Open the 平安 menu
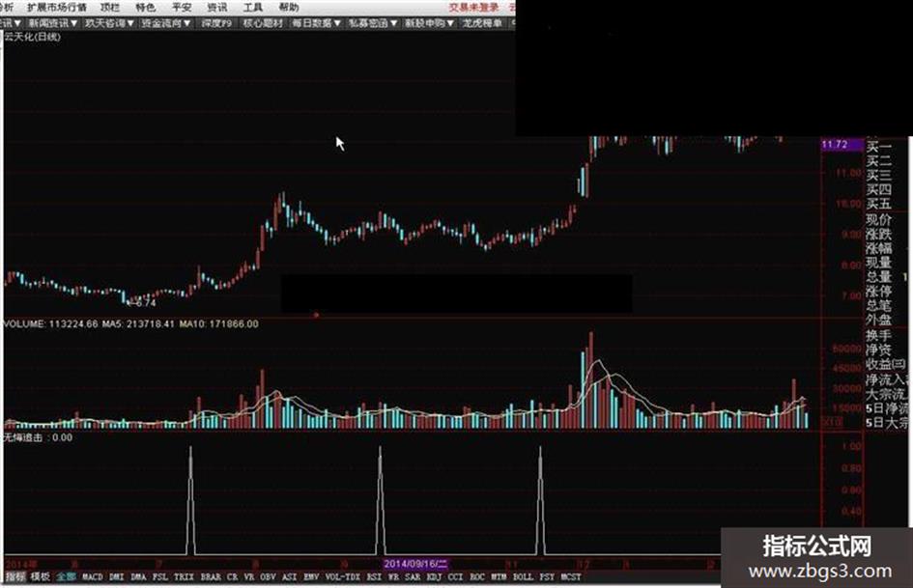Screen dimensions: 913x588 pos(182,7)
